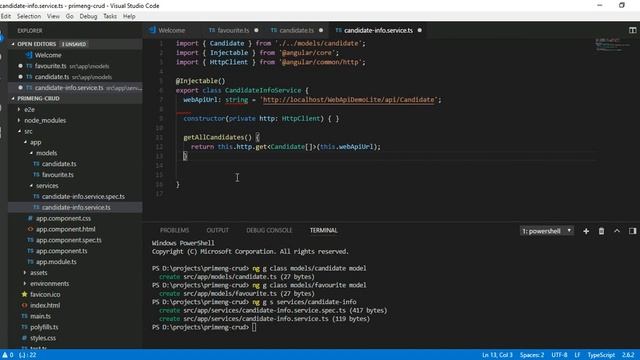Image resolution: width=640 pixels, height=360 pixels.
Task: Expand the environments folder
Action: [25, 284]
